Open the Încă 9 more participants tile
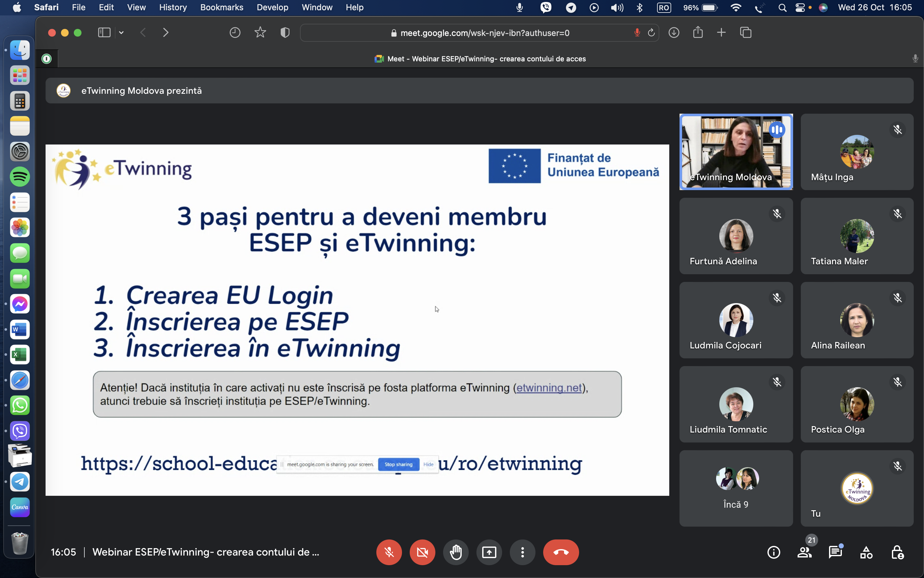Image resolution: width=924 pixels, height=578 pixels. (736, 488)
